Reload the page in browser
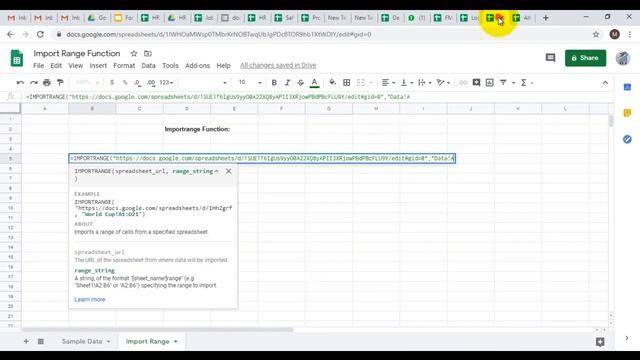Image resolution: width=640 pixels, height=360 pixels. [x=40, y=34]
